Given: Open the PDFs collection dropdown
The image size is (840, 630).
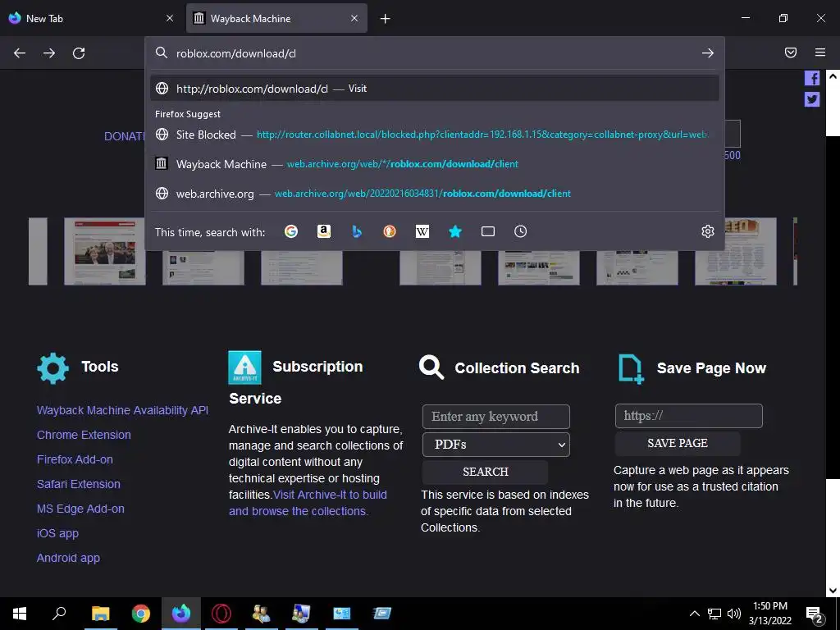Looking at the screenshot, I should tap(496, 445).
